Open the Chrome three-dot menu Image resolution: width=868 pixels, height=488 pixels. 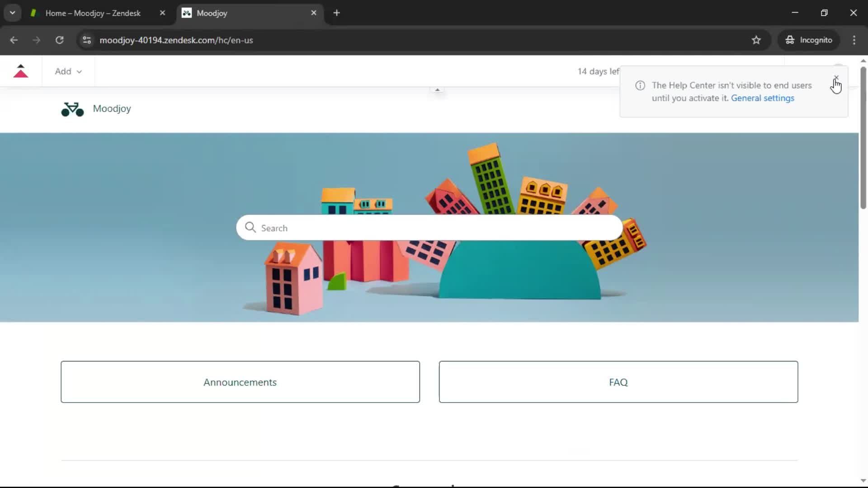pyautogui.click(x=854, y=40)
